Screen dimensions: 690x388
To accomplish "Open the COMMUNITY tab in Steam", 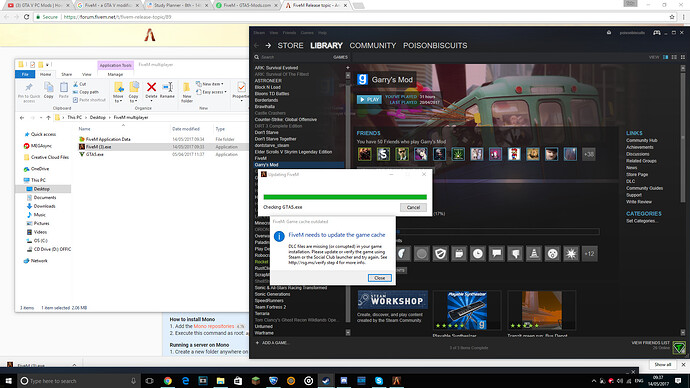I will click(x=373, y=45).
